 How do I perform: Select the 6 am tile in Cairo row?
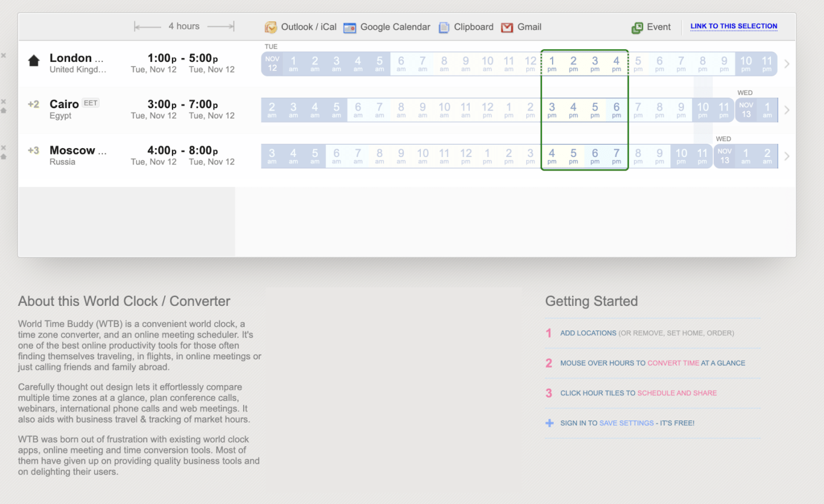coord(358,110)
